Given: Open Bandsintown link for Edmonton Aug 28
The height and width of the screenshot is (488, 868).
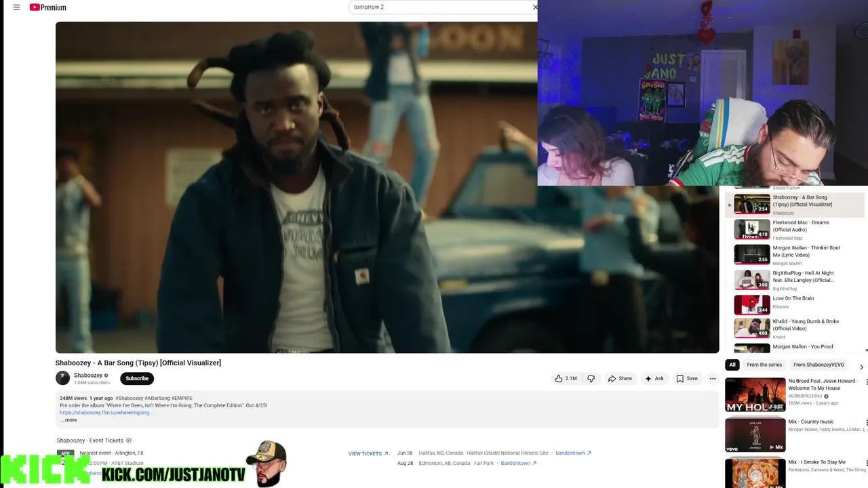Looking at the screenshot, I should point(519,463).
